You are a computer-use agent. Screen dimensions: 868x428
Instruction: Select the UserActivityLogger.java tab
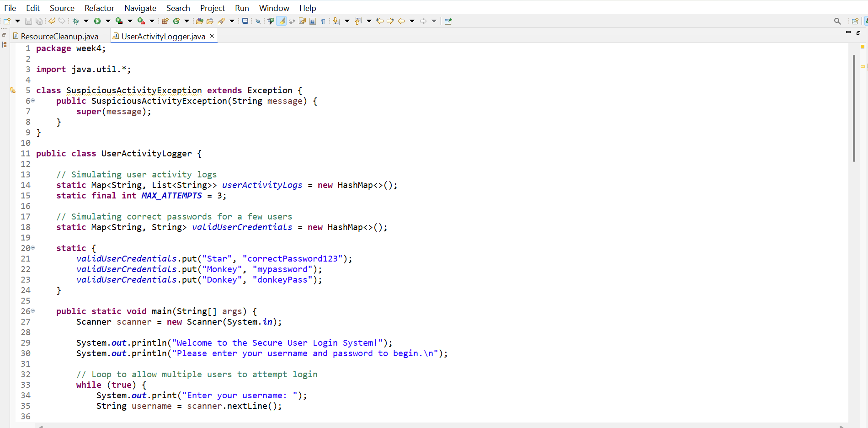pos(163,36)
